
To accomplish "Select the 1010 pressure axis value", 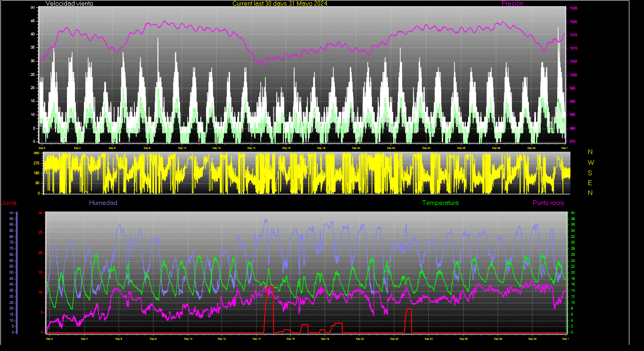I will click(574, 49).
